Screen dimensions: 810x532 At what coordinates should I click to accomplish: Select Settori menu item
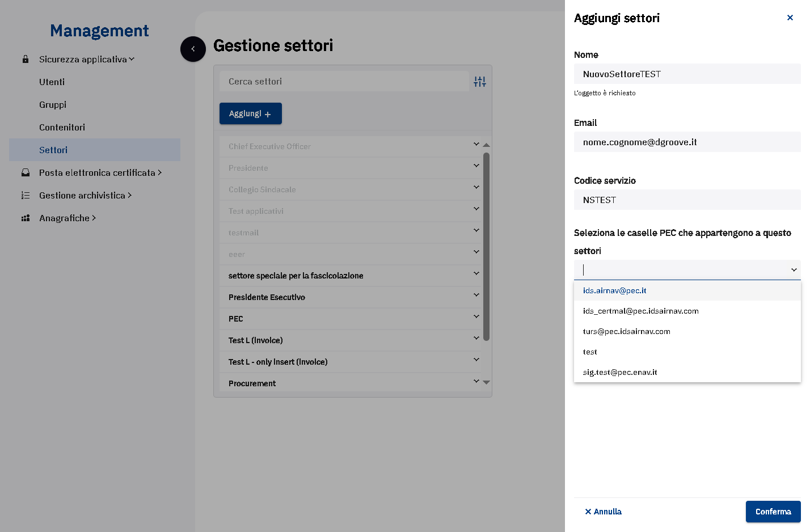[x=95, y=150]
